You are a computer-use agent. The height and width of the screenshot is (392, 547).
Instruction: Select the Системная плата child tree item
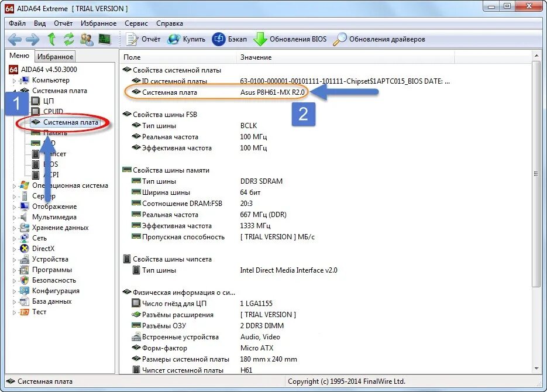70,122
